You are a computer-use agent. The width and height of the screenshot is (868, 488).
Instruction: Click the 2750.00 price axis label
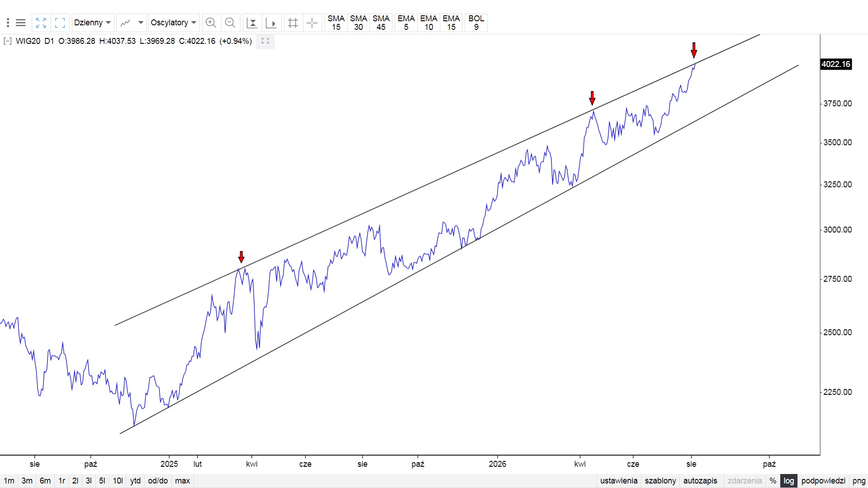838,279
